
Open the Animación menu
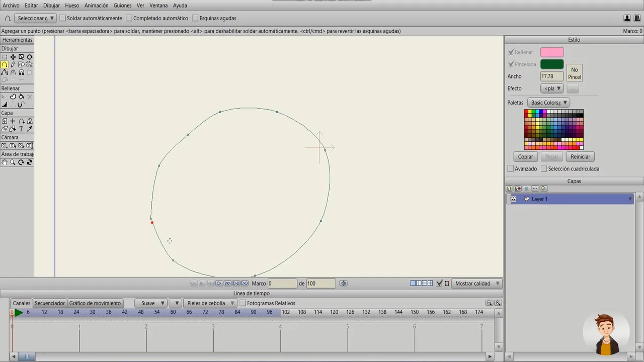pyautogui.click(x=96, y=6)
